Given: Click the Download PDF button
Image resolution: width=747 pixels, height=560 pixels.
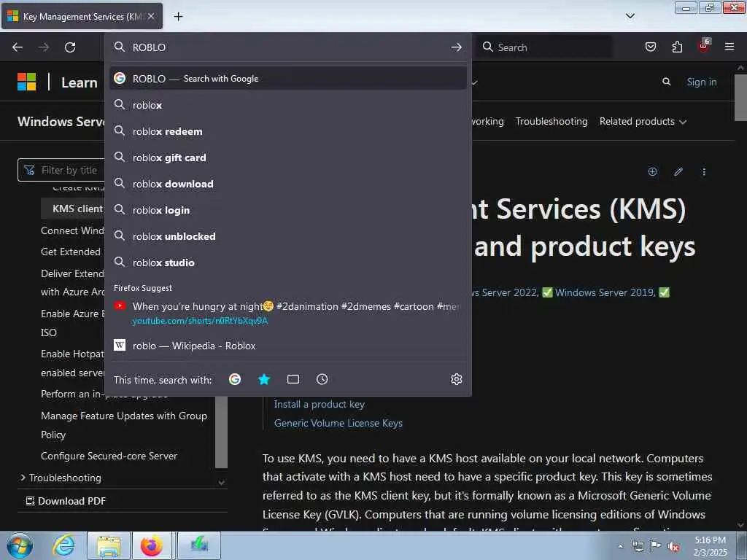Looking at the screenshot, I should [x=66, y=501].
